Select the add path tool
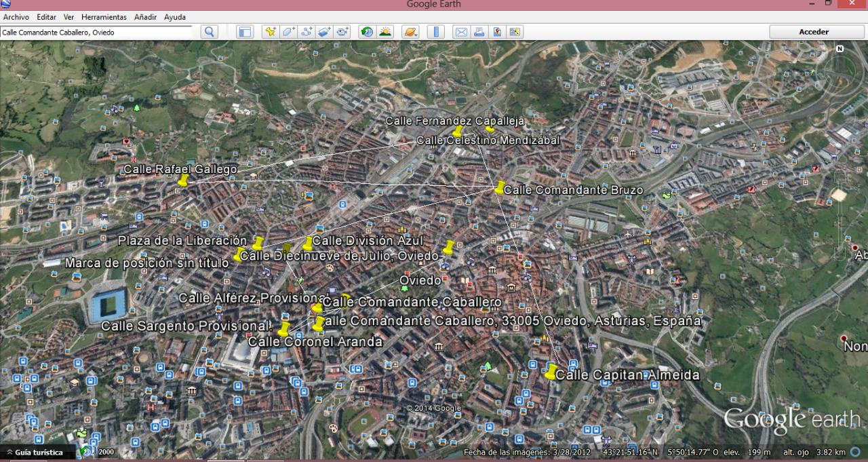Viewport: 868px width, 462px height. point(307,32)
